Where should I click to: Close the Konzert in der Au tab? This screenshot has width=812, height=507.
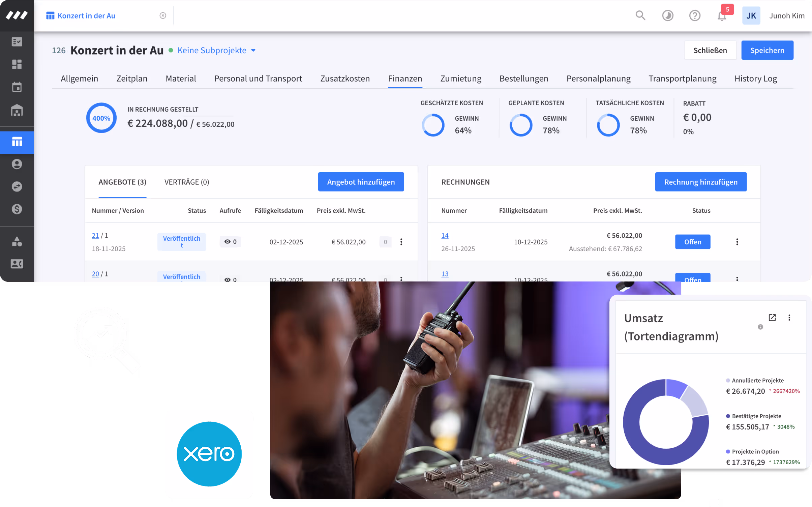tap(163, 16)
